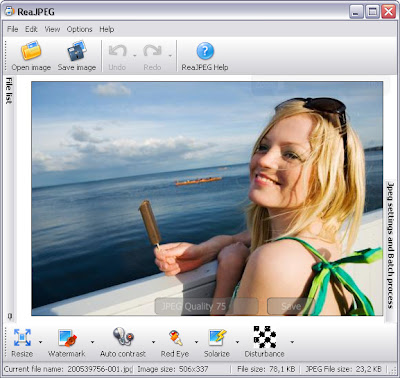Apply Auto contrast tool

coord(123,337)
